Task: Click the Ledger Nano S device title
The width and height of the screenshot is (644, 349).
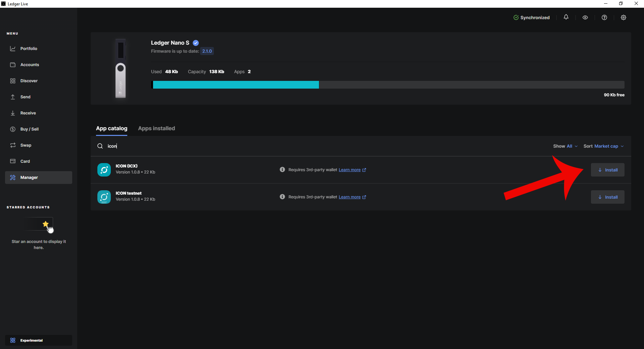Action: 170,43
